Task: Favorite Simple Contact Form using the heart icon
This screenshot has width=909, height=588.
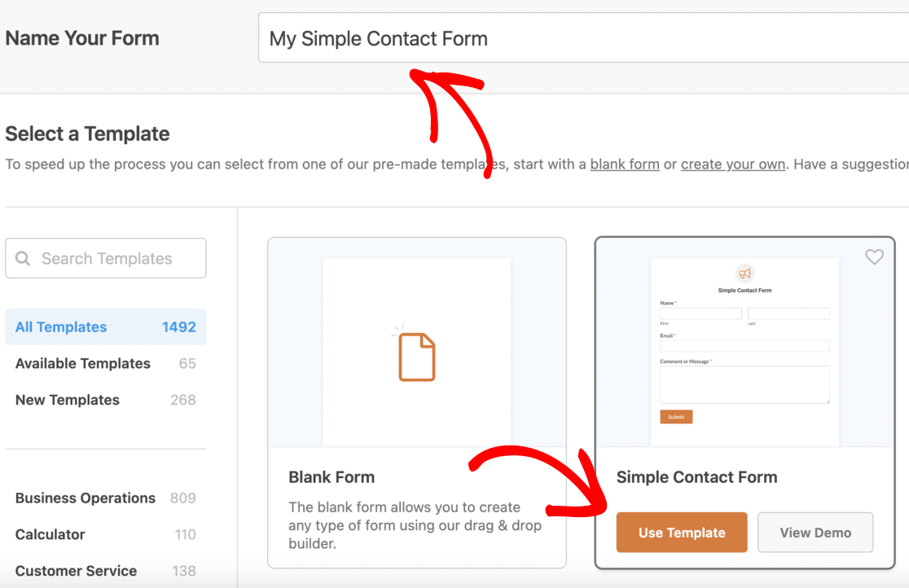Action: pos(874,257)
